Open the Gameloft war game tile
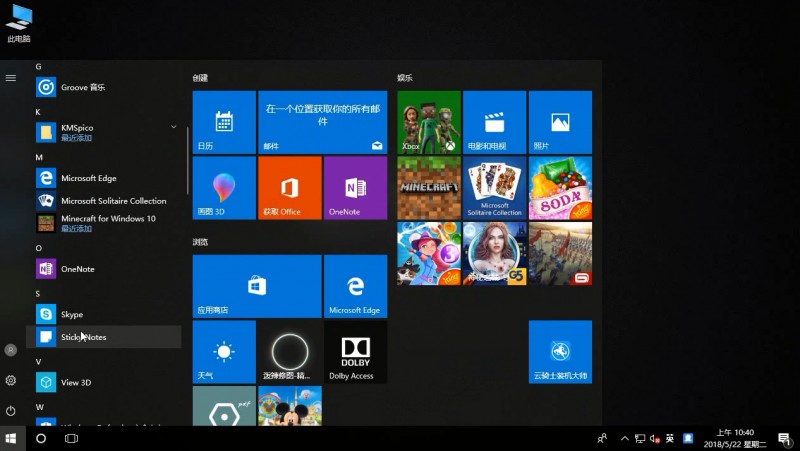Image resolution: width=800 pixels, height=451 pixels. pyautogui.click(x=560, y=254)
